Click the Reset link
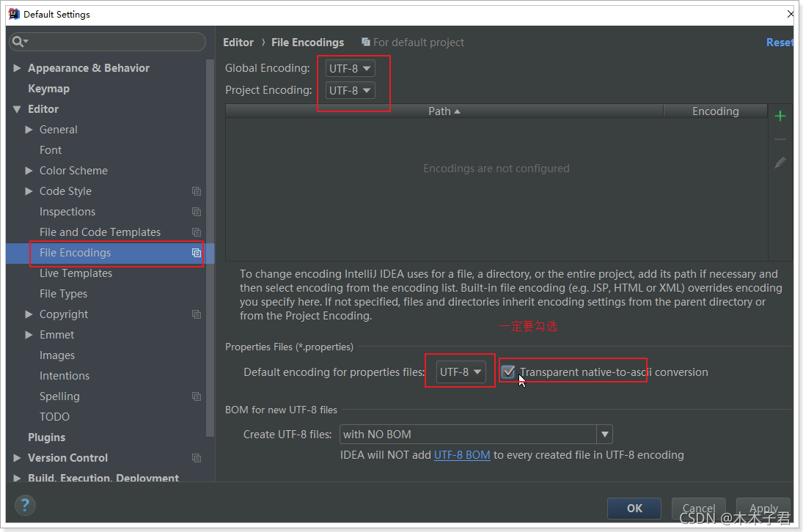Viewport: 803px width, 532px height. 780,43
